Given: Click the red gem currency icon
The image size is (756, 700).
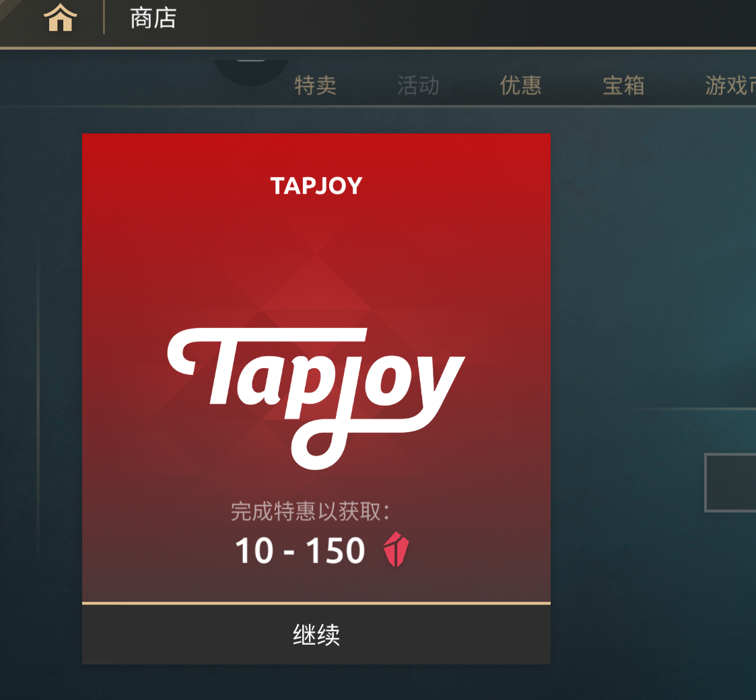Looking at the screenshot, I should coord(396,549).
